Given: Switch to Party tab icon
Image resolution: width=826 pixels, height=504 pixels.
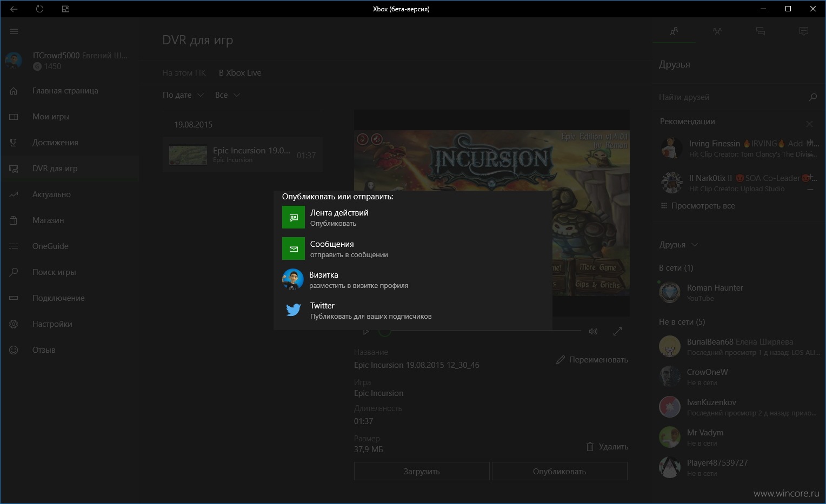Looking at the screenshot, I should [717, 31].
